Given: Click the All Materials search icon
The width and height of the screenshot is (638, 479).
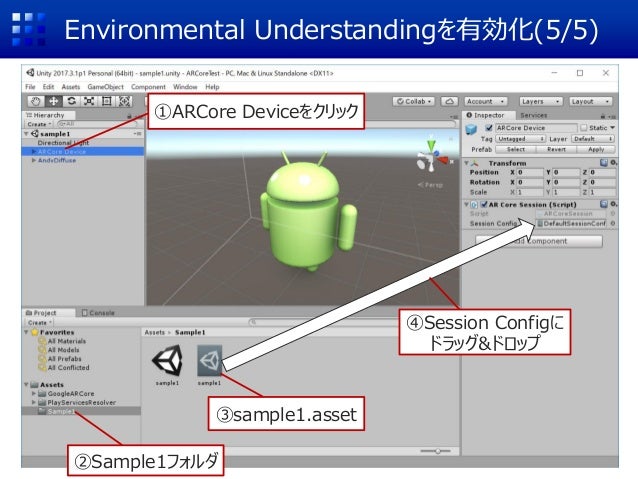Looking at the screenshot, I should click(x=42, y=341).
